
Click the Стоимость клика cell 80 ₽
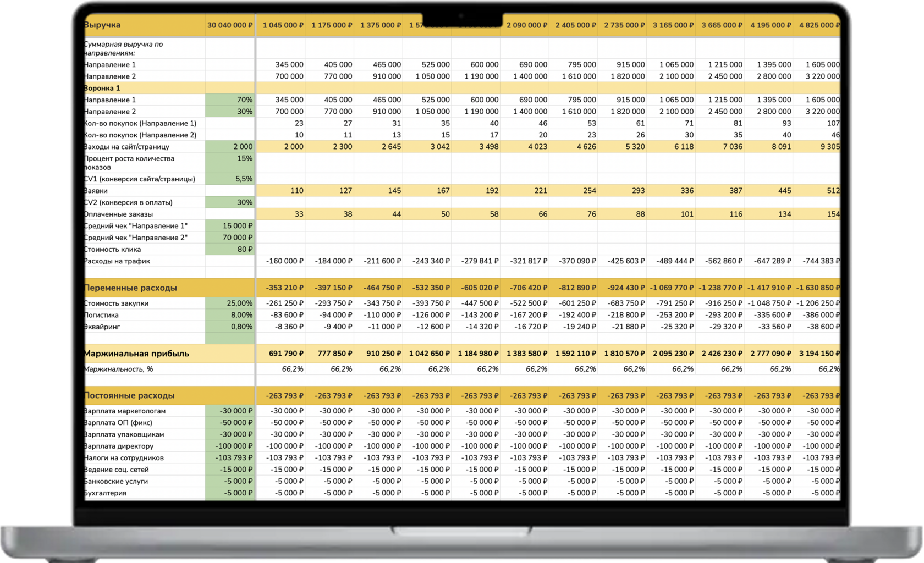(x=230, y=249)
